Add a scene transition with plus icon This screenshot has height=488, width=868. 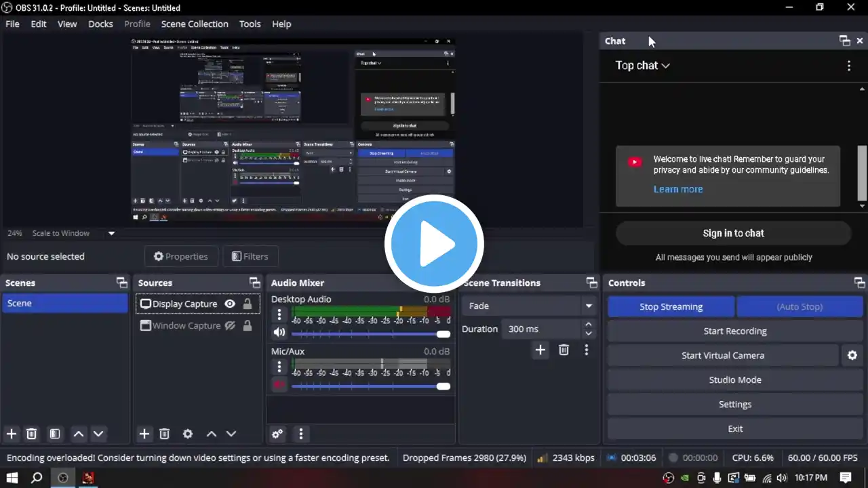point(540,350)
